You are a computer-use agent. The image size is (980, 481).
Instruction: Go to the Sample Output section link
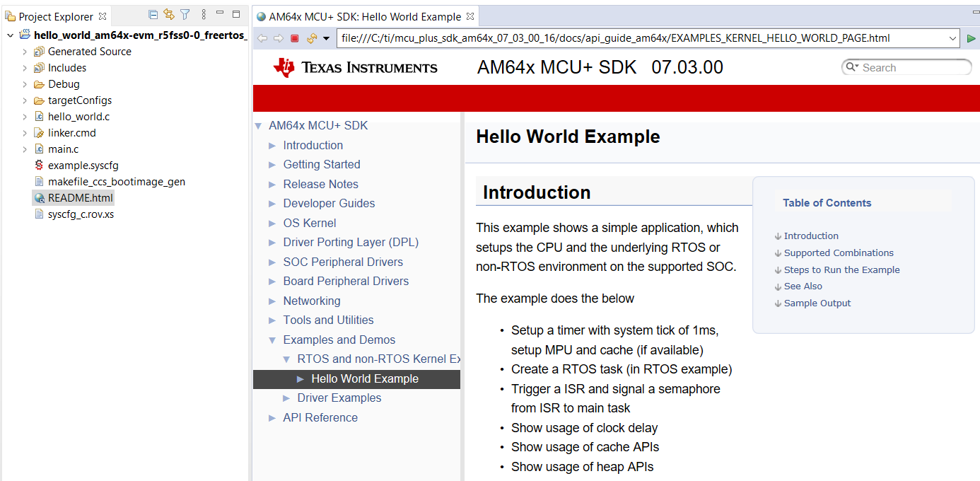coord(817,303)
